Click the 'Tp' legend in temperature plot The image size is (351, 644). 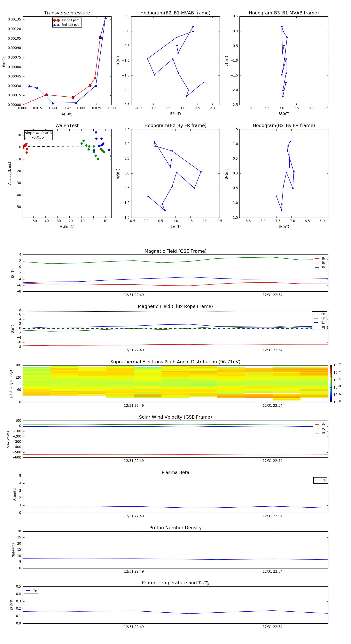coord(31,591)
